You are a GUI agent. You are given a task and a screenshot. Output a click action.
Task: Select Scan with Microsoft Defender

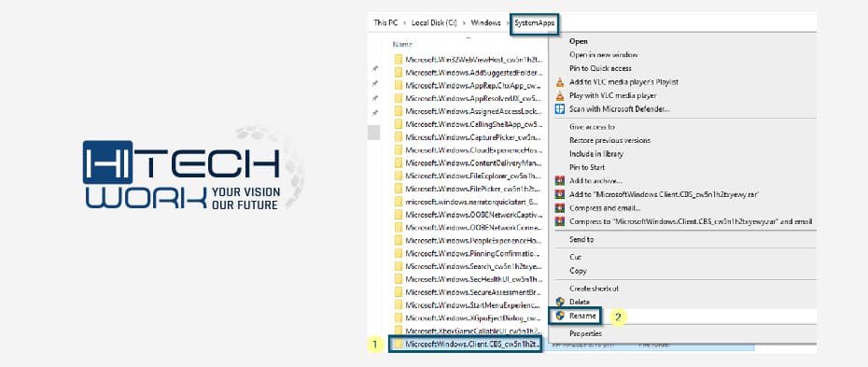(x=620, y=109)
